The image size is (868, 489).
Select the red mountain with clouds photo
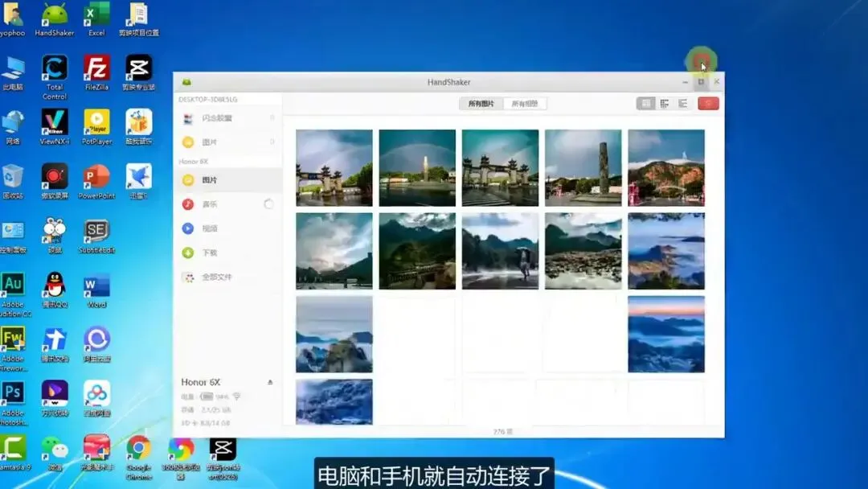(x=666, y=168)
